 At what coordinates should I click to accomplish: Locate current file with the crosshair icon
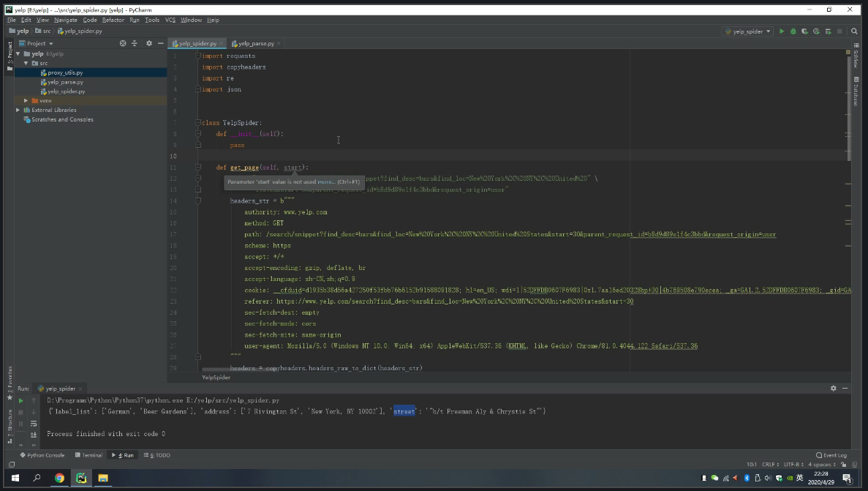click(123, 43)
